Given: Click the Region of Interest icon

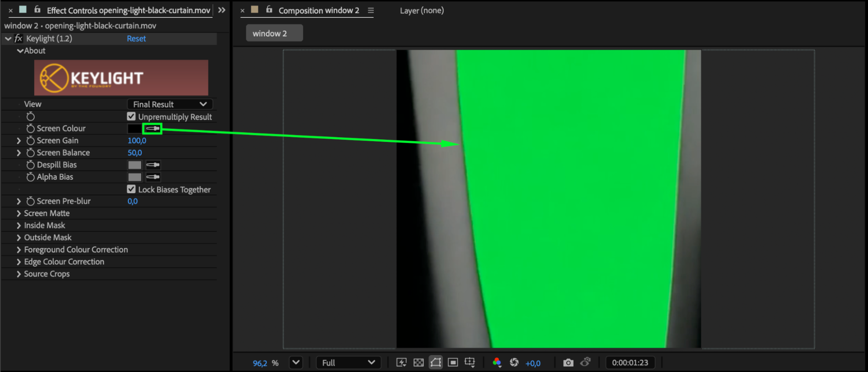Looking at the screenshot, I should click(453, 362).
